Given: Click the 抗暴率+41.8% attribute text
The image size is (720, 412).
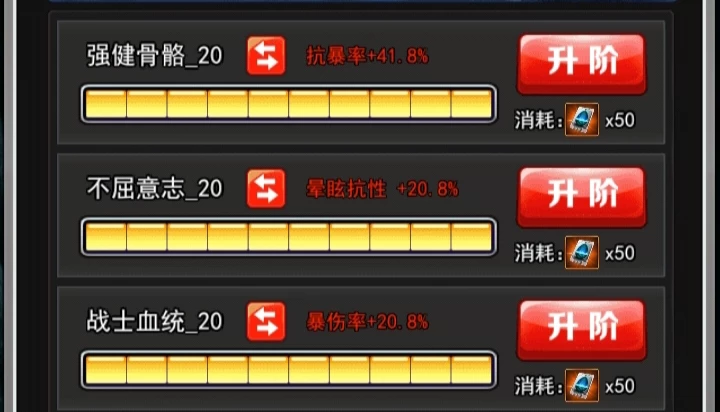Looking at the screenshot, I should tap(367, 56).
